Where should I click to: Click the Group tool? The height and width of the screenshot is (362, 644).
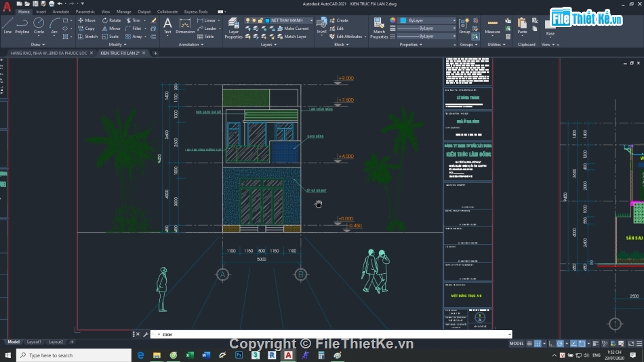click(x=464, y=26)
